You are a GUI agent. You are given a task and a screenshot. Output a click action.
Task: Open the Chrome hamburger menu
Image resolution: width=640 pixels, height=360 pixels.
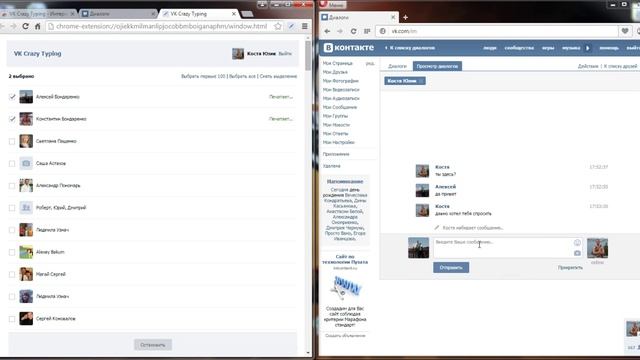[x=304, y=26]
